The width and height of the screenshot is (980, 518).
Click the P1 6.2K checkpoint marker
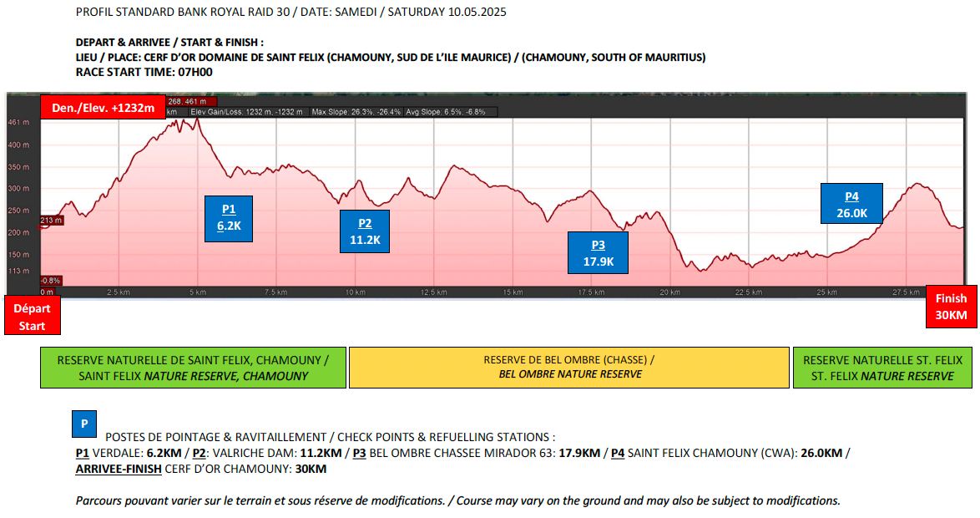[x=229, y=218]
